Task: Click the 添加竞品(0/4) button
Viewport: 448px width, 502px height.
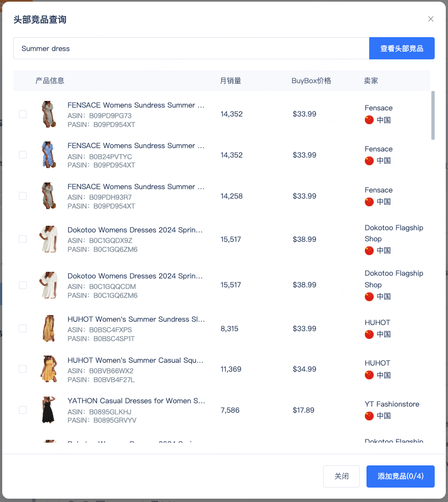Action: click(x=400, y=476)
